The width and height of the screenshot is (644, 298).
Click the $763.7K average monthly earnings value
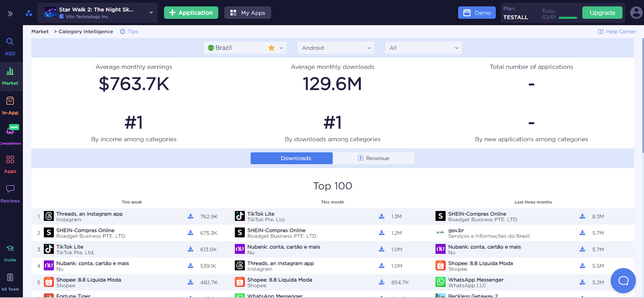point(134,84)
